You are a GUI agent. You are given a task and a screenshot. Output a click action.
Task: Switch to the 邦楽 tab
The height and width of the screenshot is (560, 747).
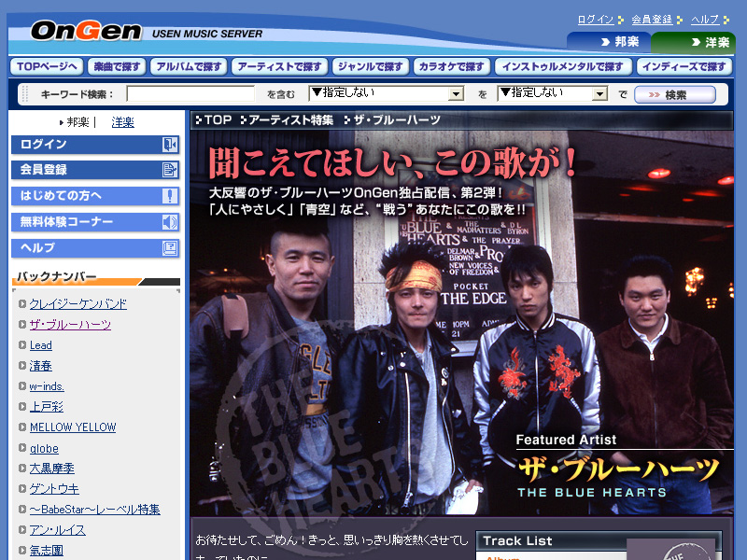[x=609, y=42]
